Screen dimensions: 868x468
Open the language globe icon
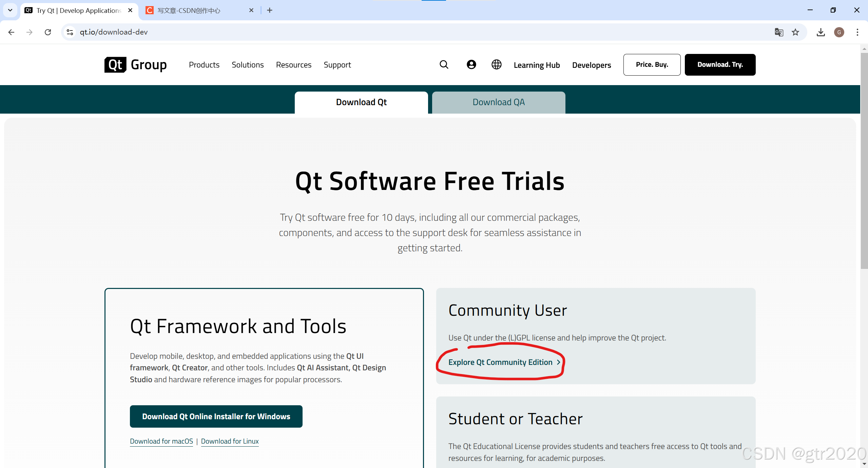496,64
